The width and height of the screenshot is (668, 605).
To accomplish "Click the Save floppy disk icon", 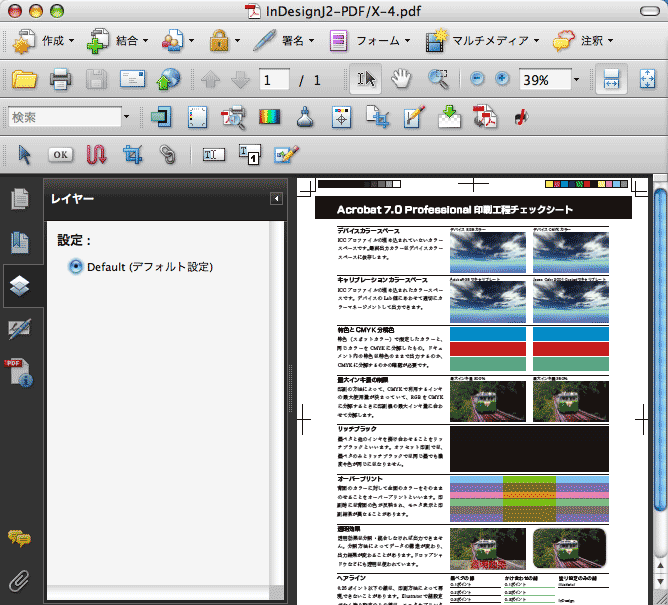I will pos(96,79).
